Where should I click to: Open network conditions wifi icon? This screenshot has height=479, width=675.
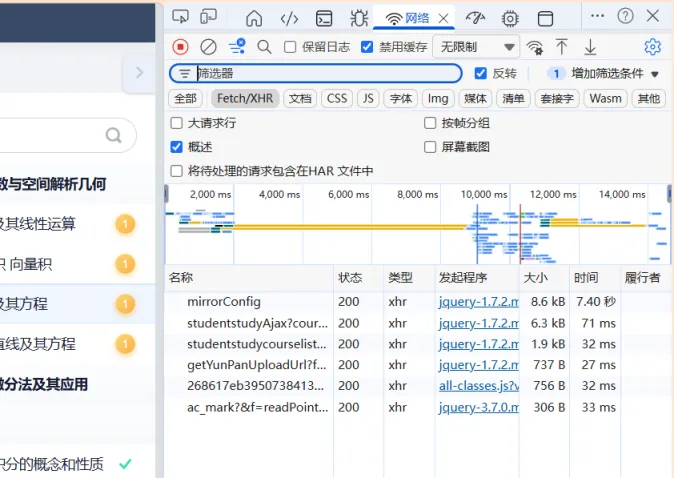click(x=535, y=47)
